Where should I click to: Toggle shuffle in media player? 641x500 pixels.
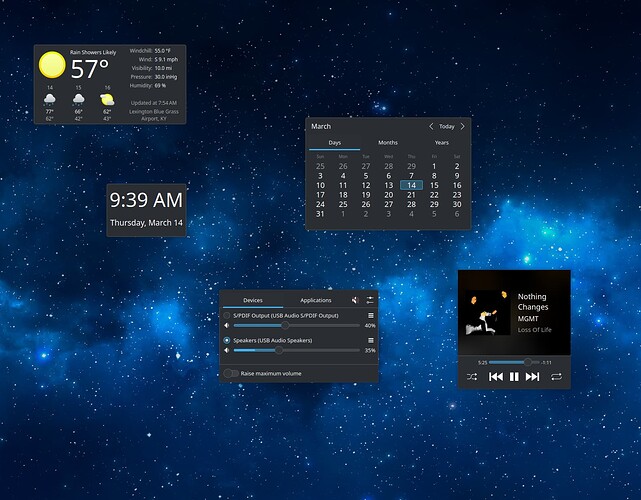point(472,377)
